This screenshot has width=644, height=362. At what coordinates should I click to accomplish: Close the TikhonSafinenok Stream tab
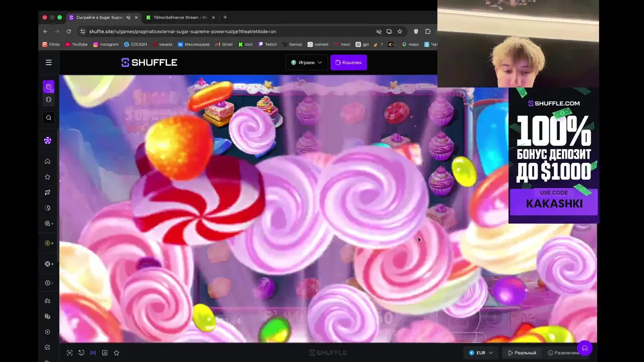pyautogui.click(x=213, y=18)
